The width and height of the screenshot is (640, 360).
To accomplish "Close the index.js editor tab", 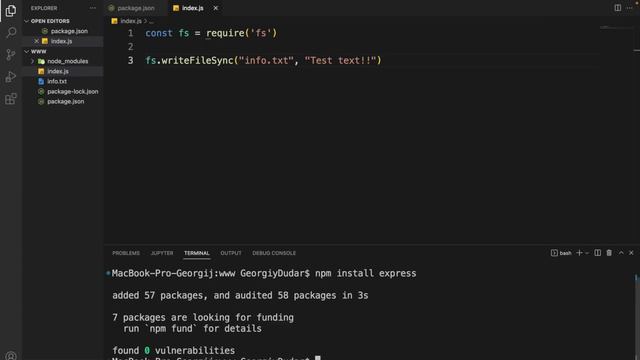I will click(216, 8).
